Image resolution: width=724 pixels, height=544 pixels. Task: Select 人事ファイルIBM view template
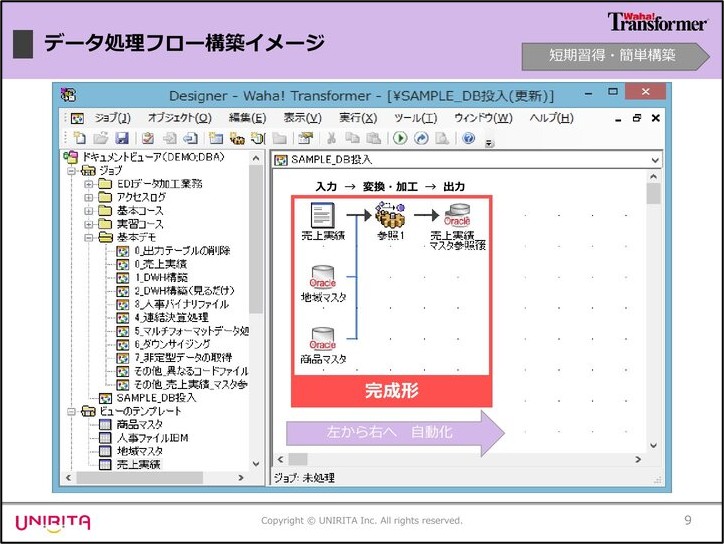tap(152, 438)
